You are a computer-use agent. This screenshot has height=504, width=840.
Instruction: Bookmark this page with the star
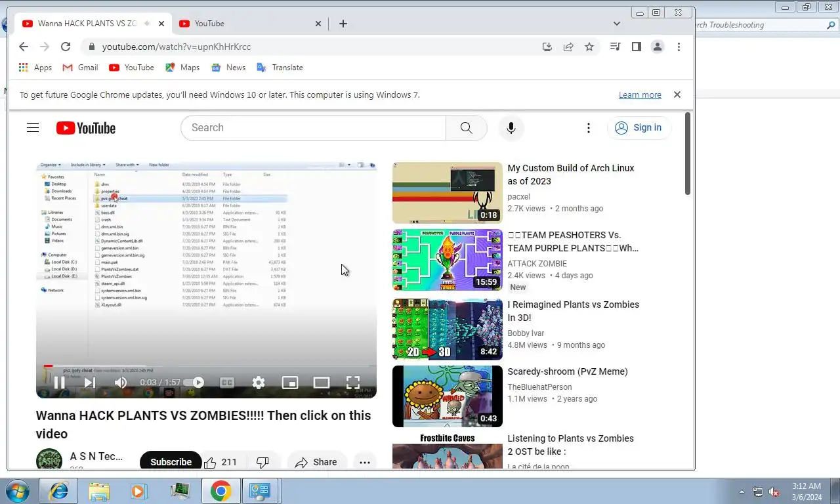(x=589, y=47)
